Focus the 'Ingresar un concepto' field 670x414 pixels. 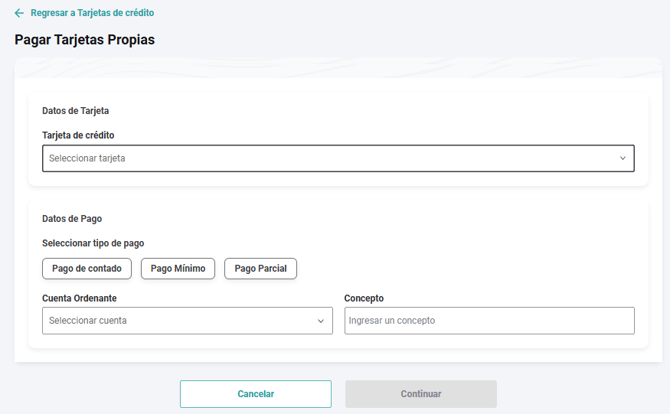pos(489,321)
